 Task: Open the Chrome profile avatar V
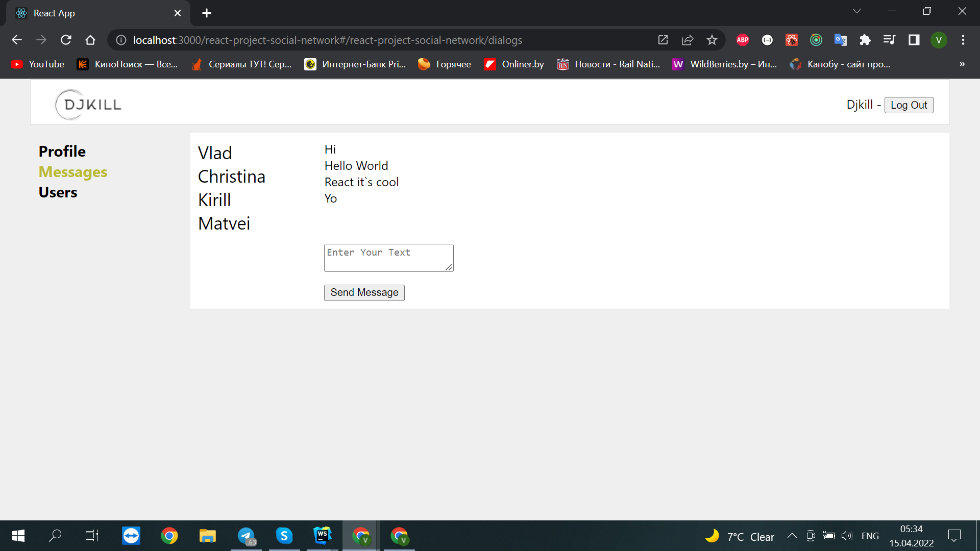939,40
